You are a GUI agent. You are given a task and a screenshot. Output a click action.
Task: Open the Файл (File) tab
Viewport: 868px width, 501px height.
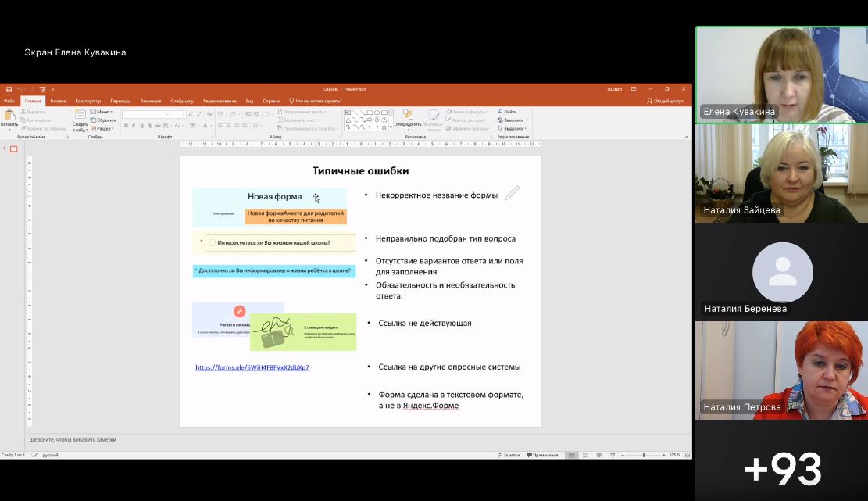(x=9, y=102)
